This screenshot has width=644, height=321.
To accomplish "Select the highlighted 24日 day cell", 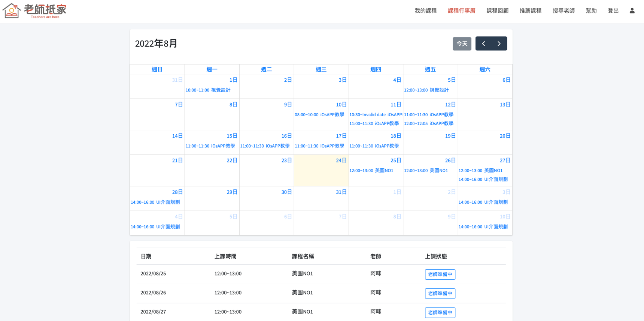I will coord(321,171).
